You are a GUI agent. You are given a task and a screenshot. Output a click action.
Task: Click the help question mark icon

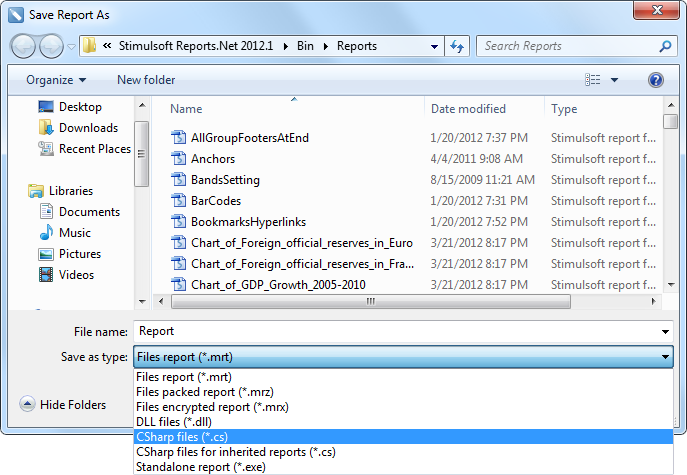coord(656,80)
